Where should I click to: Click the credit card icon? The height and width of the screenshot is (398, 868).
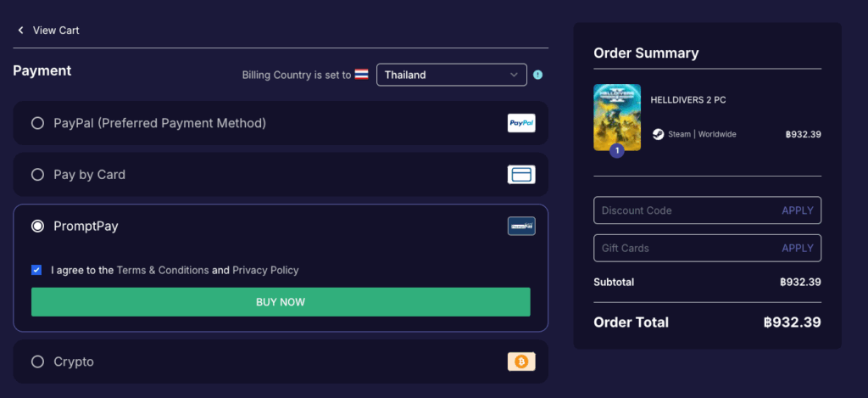521,175
